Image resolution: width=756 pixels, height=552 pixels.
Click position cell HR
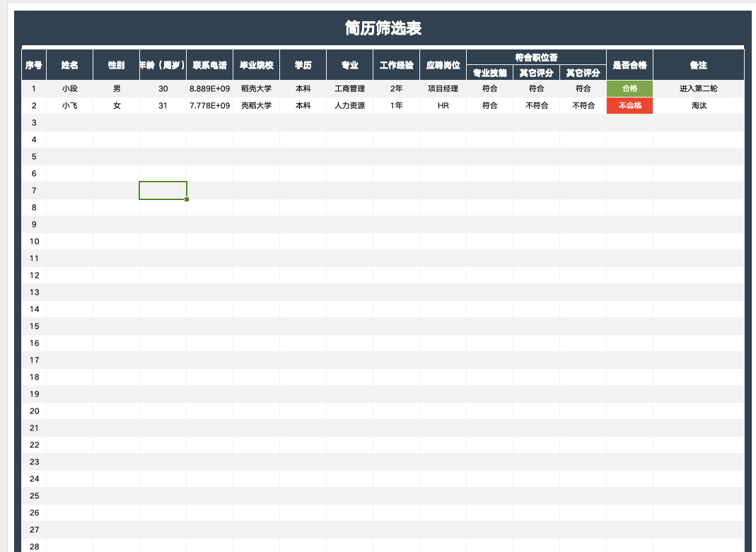[x=443, y=105]
